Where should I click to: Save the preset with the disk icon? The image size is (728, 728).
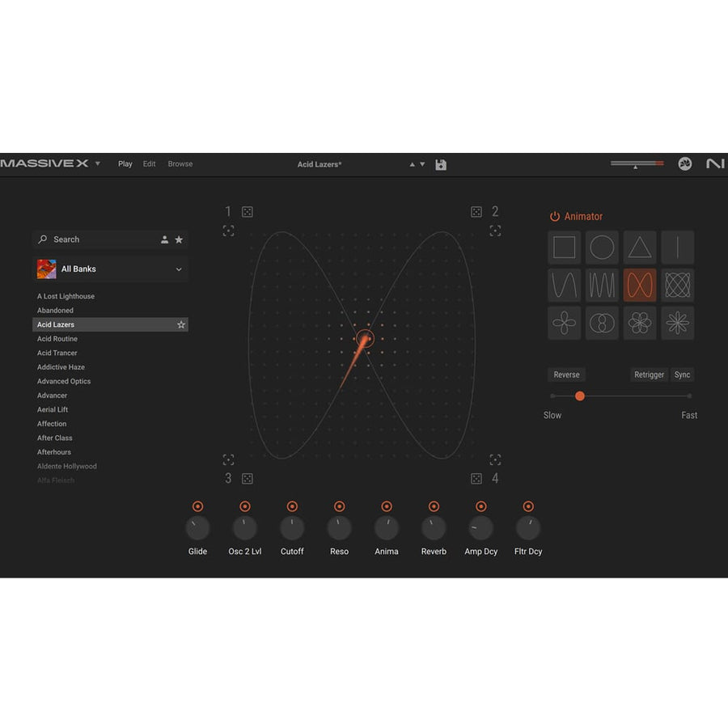(x=441, y=164)
